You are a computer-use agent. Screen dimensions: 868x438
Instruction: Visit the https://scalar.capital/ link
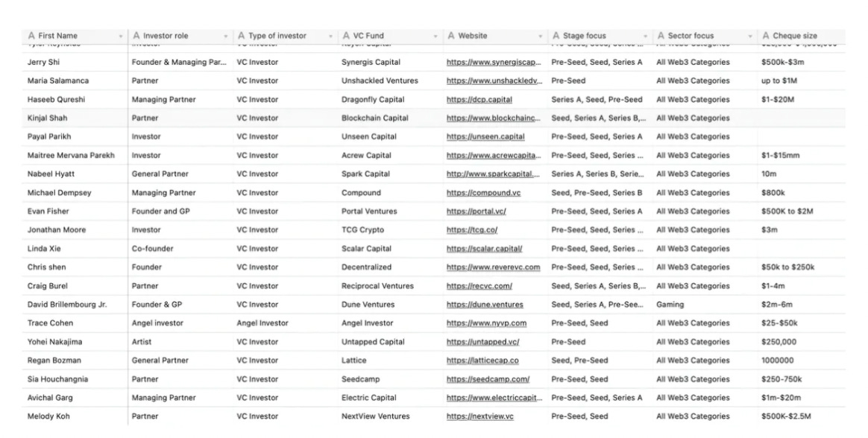click(485, 249)
